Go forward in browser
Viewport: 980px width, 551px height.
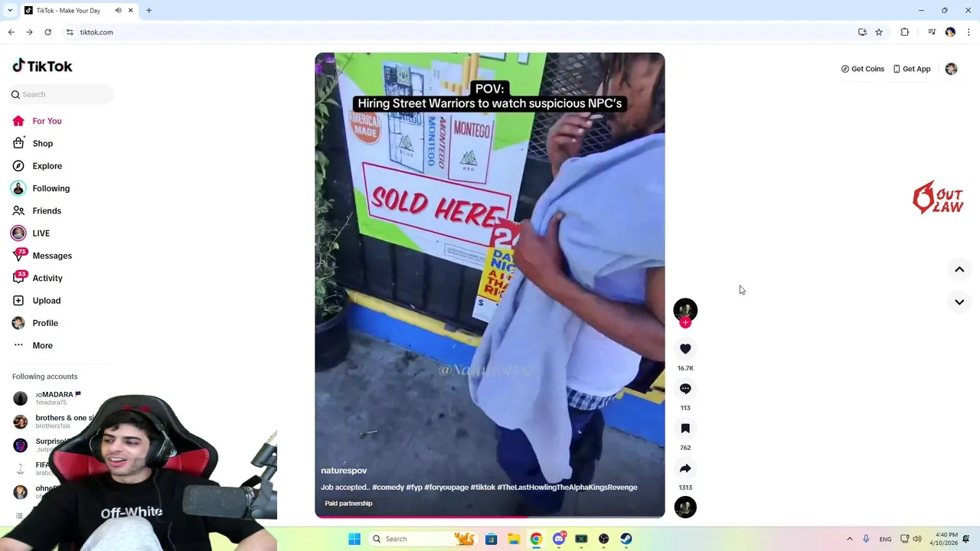29,32
